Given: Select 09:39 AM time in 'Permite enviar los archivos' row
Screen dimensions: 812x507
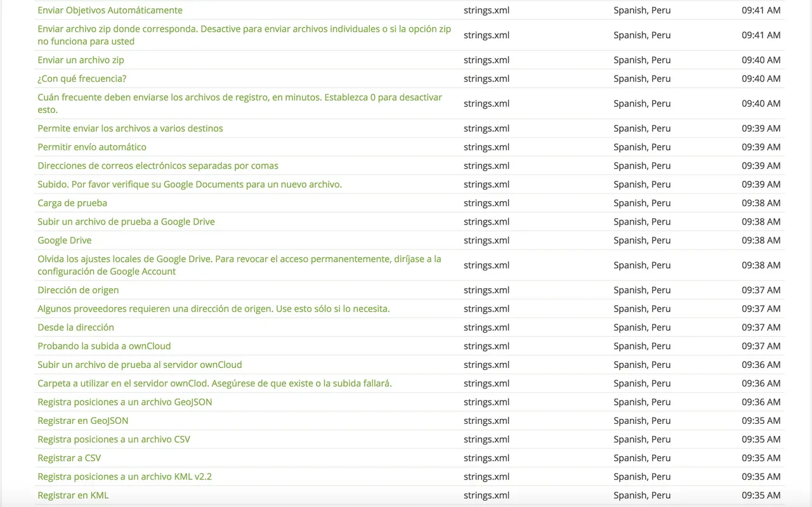Looking at the screenshot, I should pos(761,128).
